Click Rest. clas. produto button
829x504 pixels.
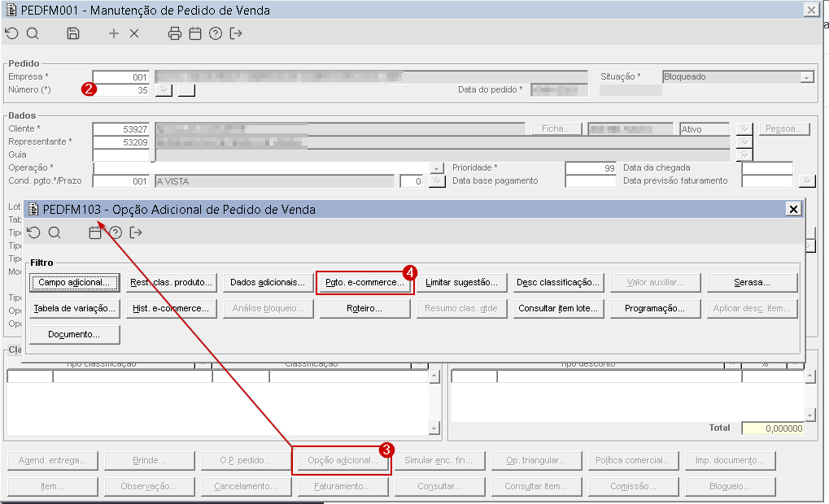pos(172,283)
